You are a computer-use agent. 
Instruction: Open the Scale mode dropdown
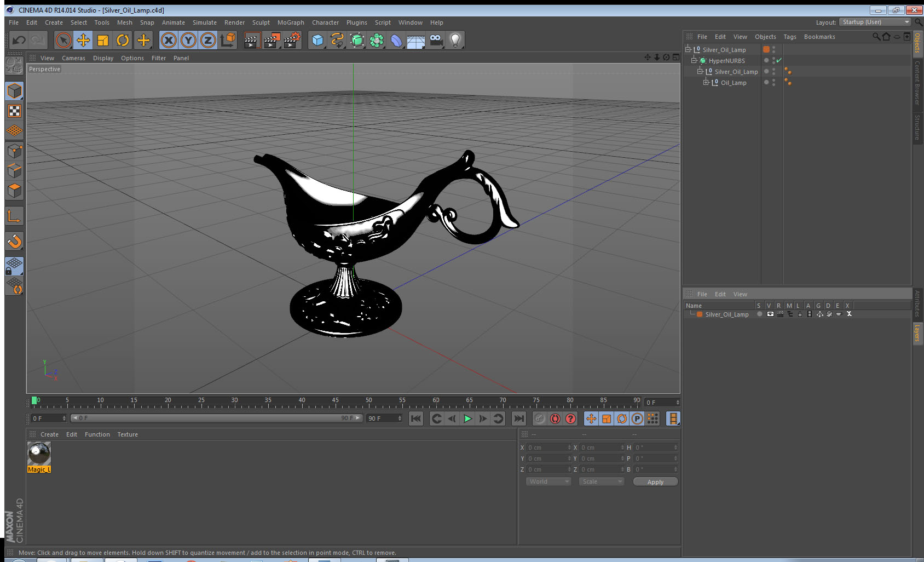(x=602, y=481)
